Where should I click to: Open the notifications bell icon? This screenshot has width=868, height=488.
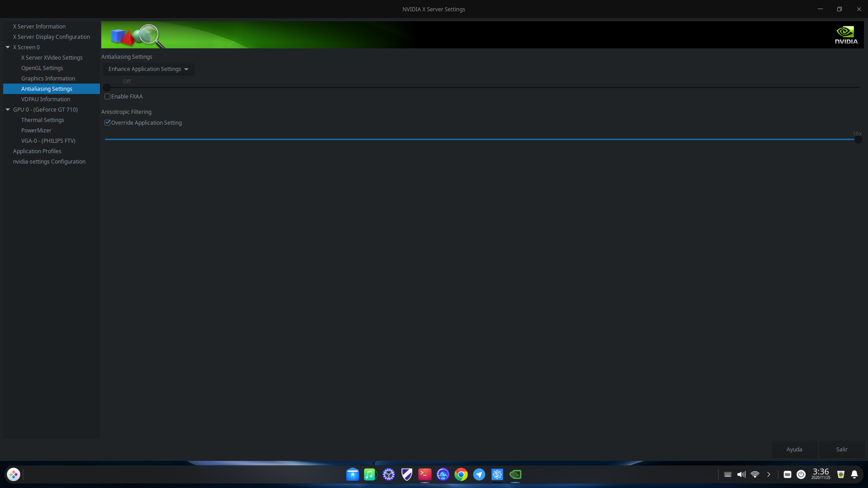[x=854, y=474]
